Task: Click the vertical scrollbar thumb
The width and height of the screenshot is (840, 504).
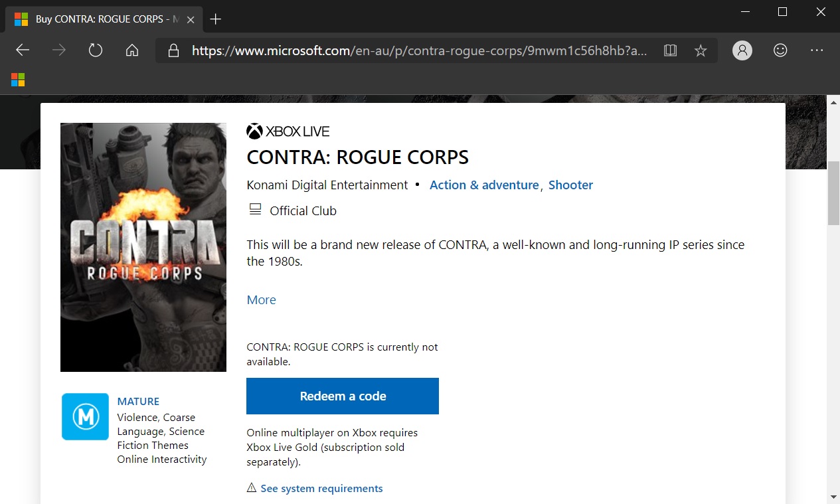Action: (833, 193)
